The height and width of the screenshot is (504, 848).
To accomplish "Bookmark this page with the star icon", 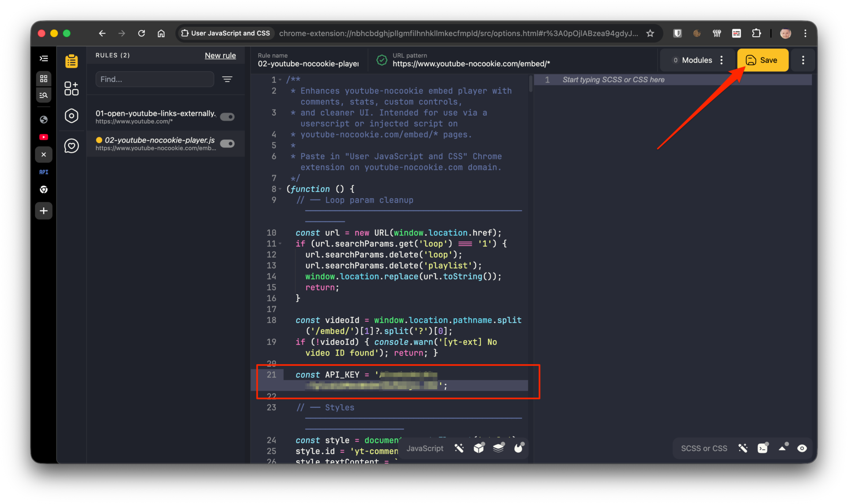I will click(x=650, y=33).
